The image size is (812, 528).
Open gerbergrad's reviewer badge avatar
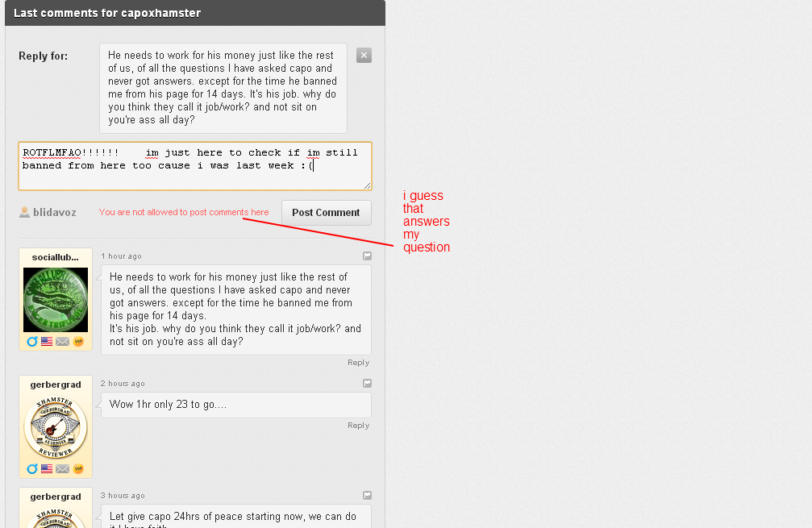pyautogui.click(x=56, y=427)
